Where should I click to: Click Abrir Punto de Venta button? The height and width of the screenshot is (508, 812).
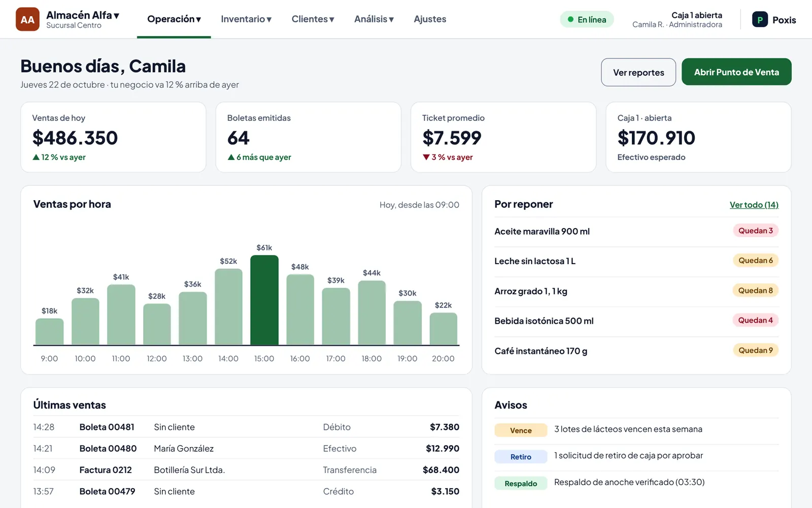click(736, 72)
